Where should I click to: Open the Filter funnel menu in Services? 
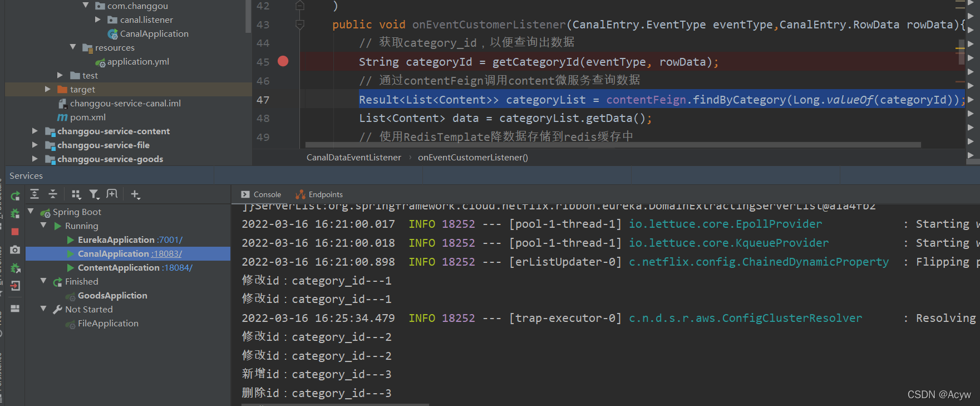(95, 194)
